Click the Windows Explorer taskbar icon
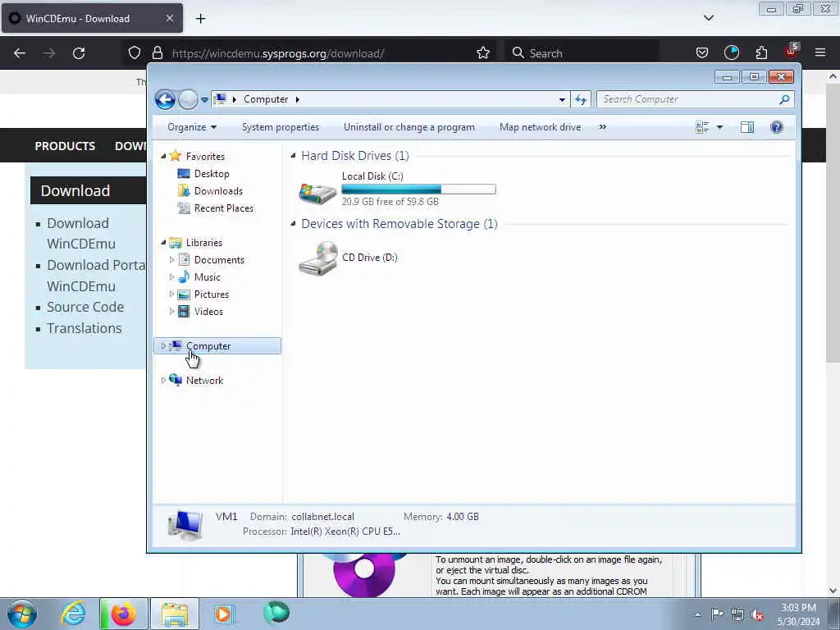The width and height of the screenshot is (840, 630). (175, 614)
